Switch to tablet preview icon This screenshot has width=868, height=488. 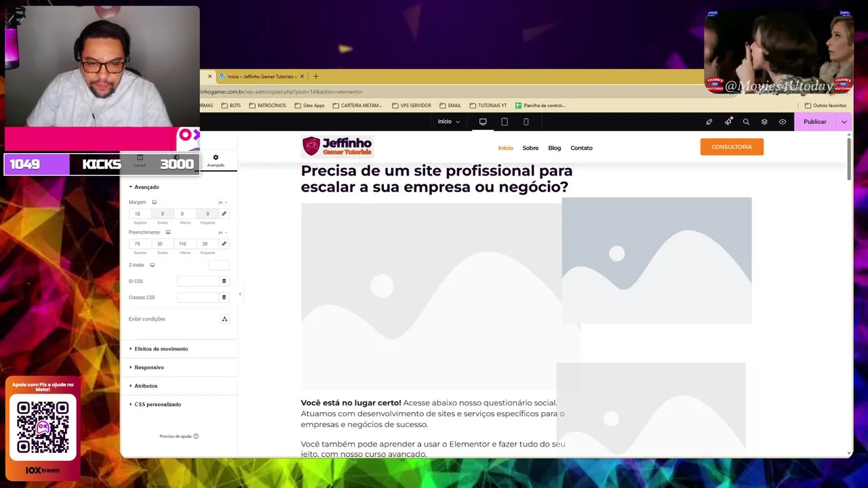[x=505, y=122]
